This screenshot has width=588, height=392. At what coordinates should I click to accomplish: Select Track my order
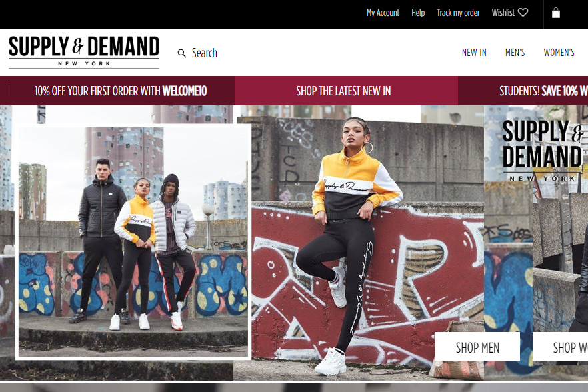click(x=458, y=13)
